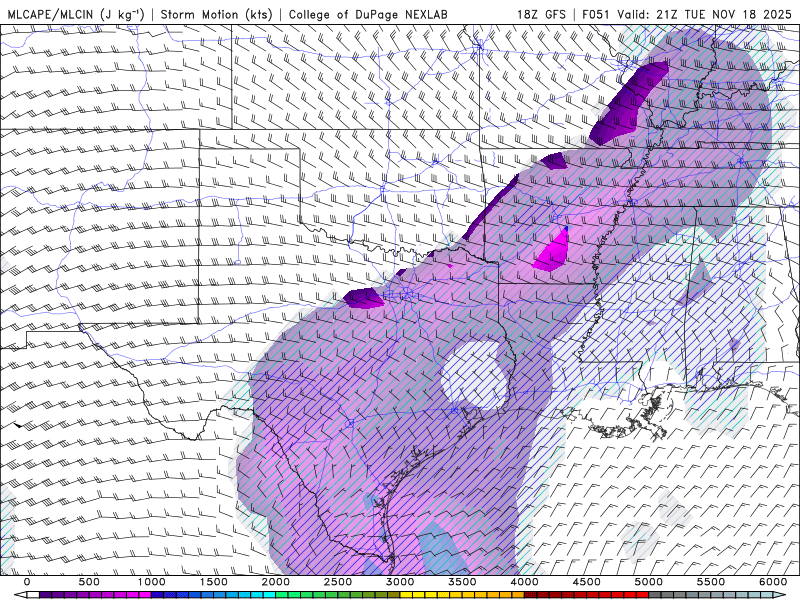Click the white swatch at the color bar start
This screenshot has height=600, width=800.
pyautogui.click(x=33, y=595)
